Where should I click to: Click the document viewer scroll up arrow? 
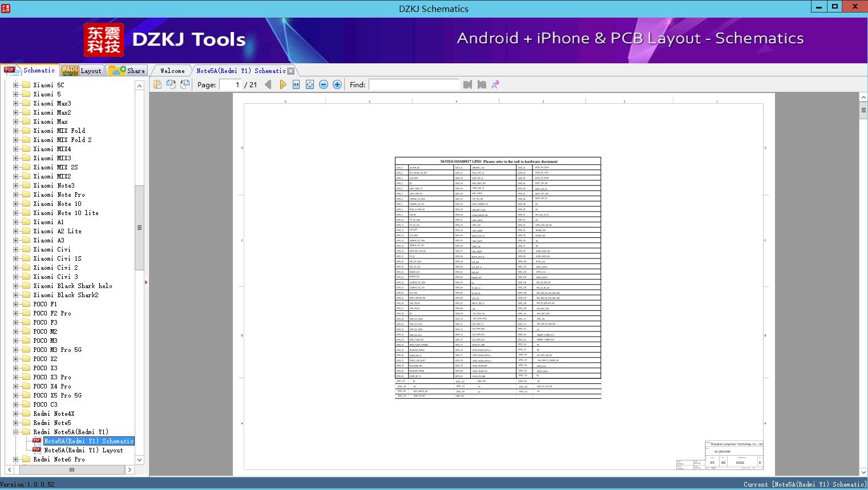pyautogui.click(x=863, y=98)
